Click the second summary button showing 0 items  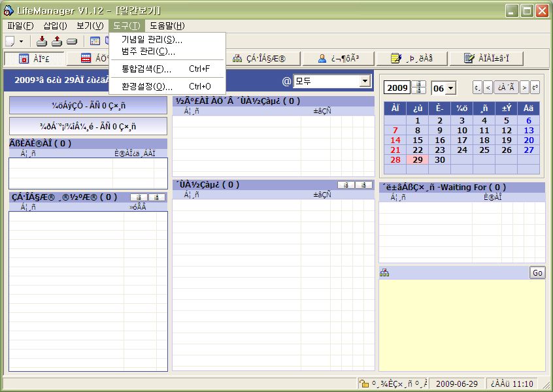(x=88, y=126)
